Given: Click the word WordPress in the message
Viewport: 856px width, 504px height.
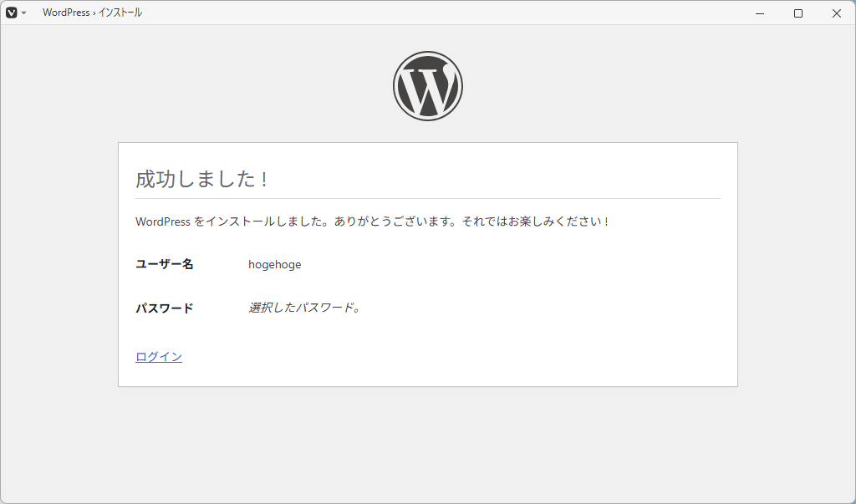Looking at the screenshot, I should [163, 221].
